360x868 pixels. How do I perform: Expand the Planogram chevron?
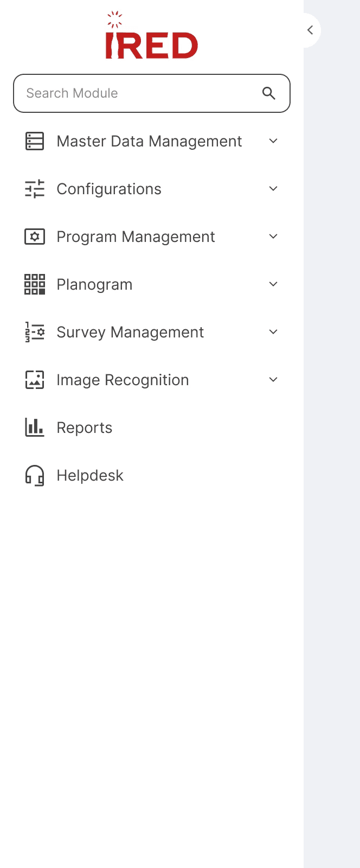pyautogui.click(x=273, y=284)
